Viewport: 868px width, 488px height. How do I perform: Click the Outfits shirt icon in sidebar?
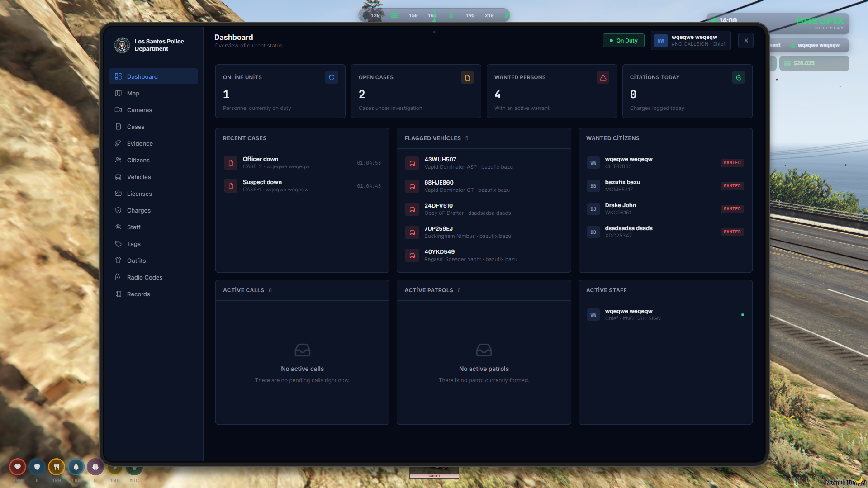pos(118,261)
